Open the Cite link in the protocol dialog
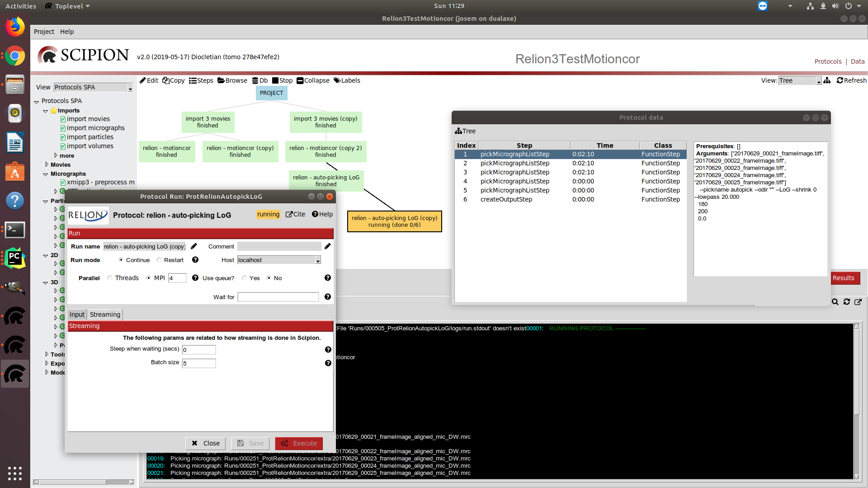This screenshot has width=868, height=488. [295, 214]
